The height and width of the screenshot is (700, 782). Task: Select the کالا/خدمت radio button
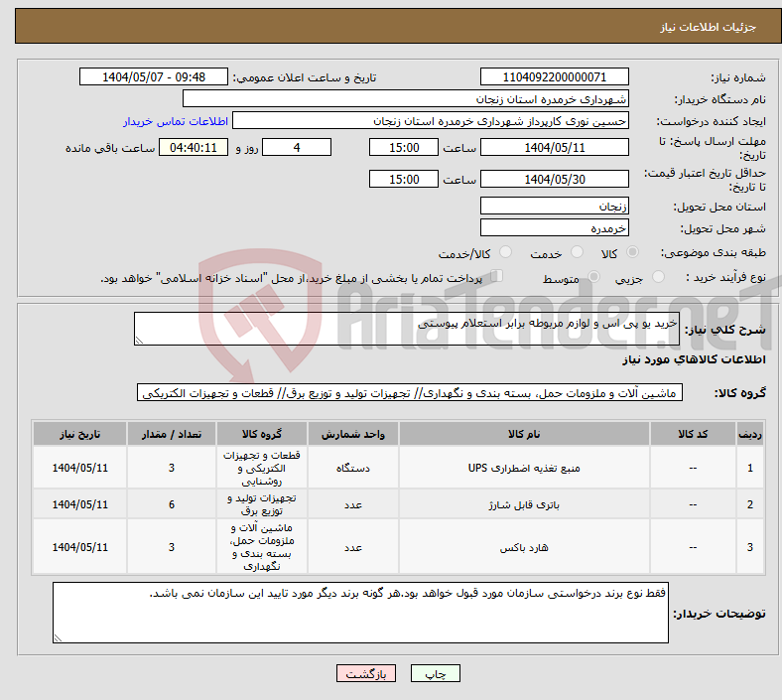(506, 252)
